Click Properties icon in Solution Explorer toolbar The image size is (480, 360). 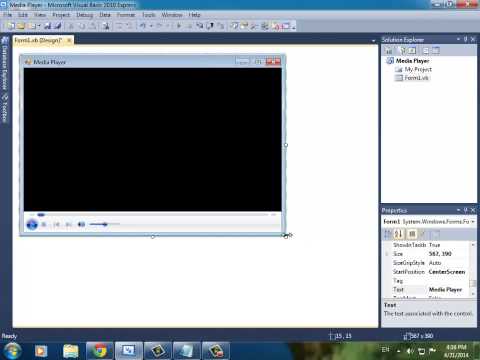click(389, 51)
